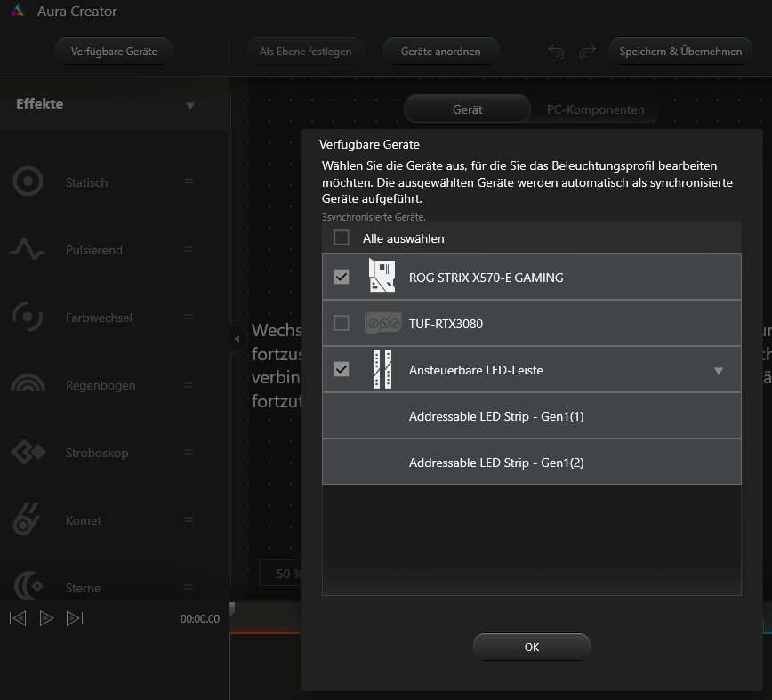Collapse the effects side panel arrow
This screenshot has height=700, width=772.
[x=237, y=339]
